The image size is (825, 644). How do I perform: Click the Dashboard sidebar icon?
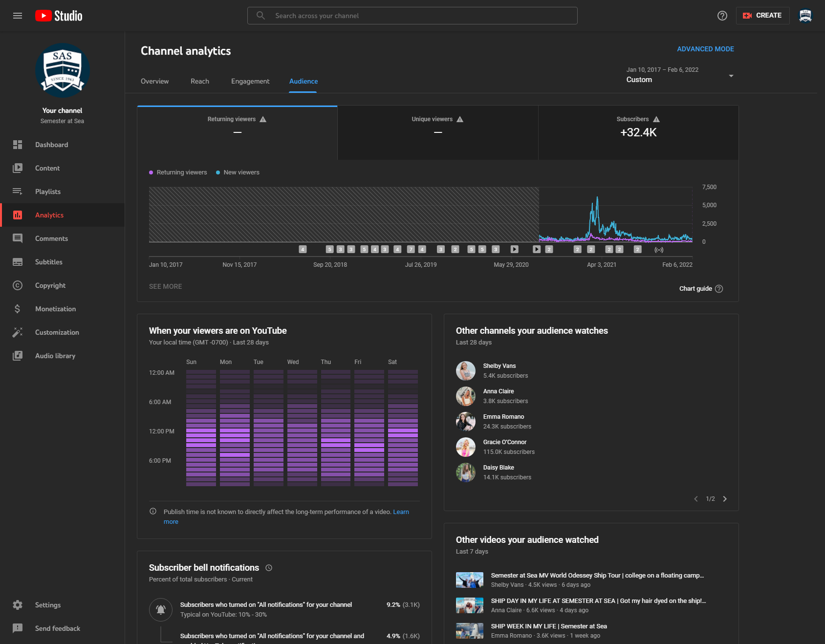[18, 145]
